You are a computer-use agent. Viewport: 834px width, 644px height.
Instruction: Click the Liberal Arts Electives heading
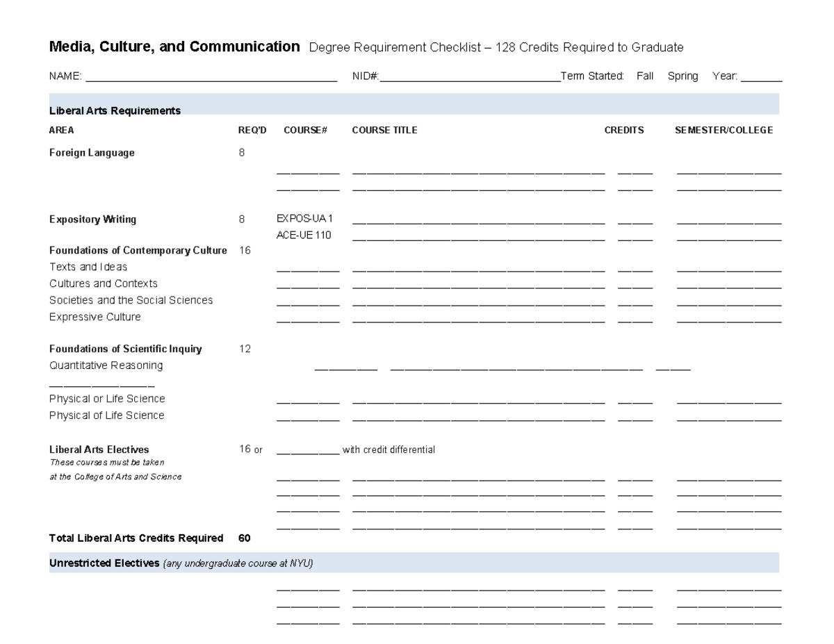[99, 449]
